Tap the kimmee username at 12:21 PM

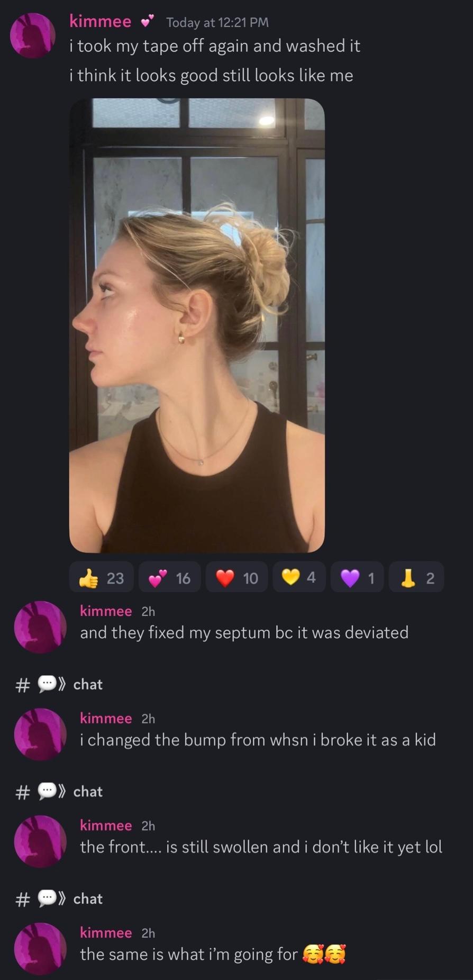pos(100,21)
